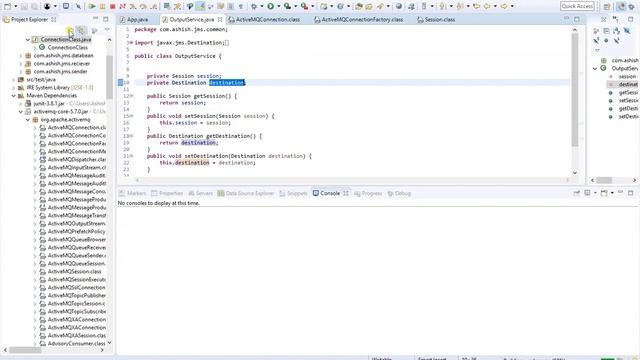Viewport: 640px width, 360px height.
Task: Select the session field in Outline
Action: [x=627, y=76]
